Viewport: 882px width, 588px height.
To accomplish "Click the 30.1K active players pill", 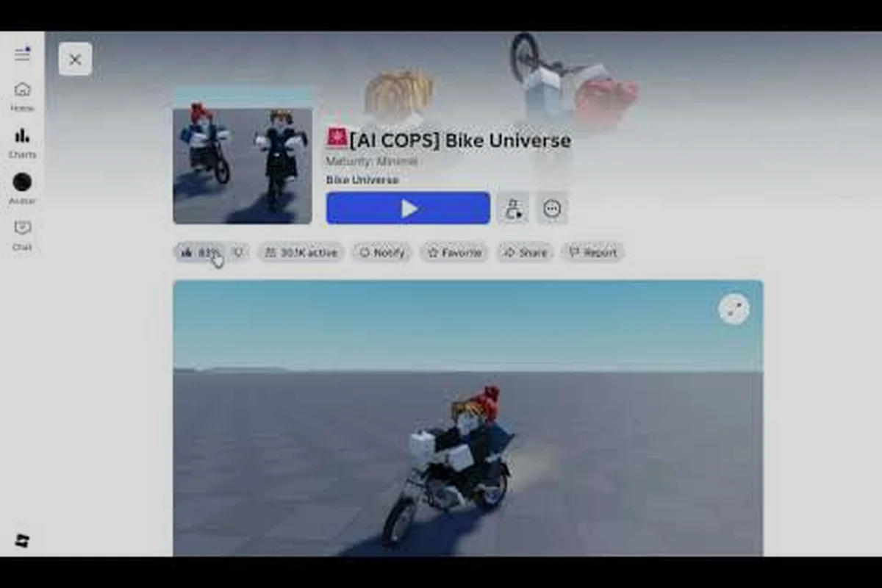I will tap(301, 252).
